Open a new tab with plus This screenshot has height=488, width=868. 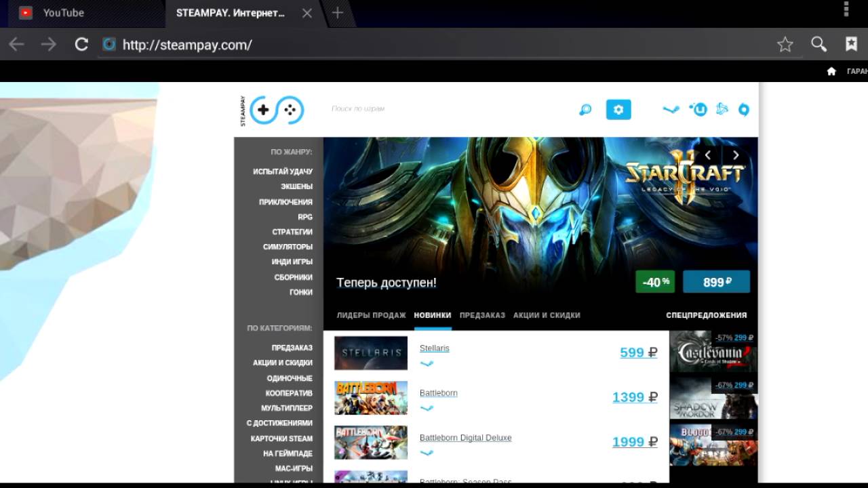point(337,13)
